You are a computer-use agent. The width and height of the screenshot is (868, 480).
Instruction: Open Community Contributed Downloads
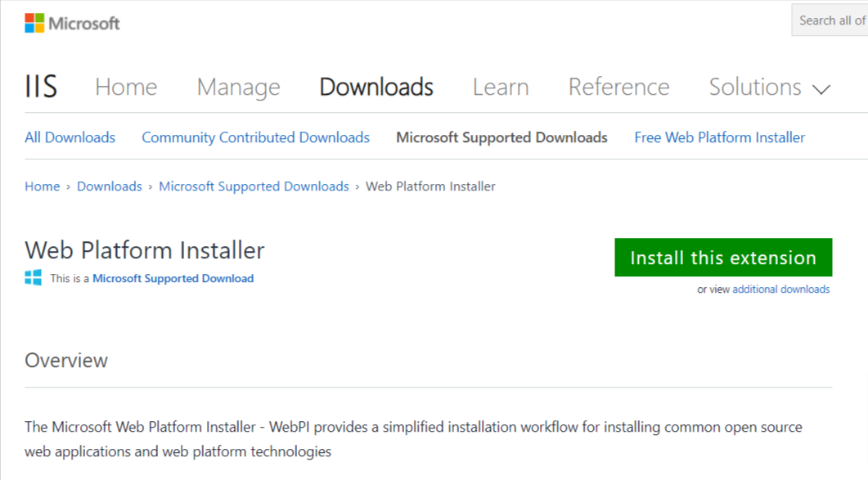[x=256, y=137]
